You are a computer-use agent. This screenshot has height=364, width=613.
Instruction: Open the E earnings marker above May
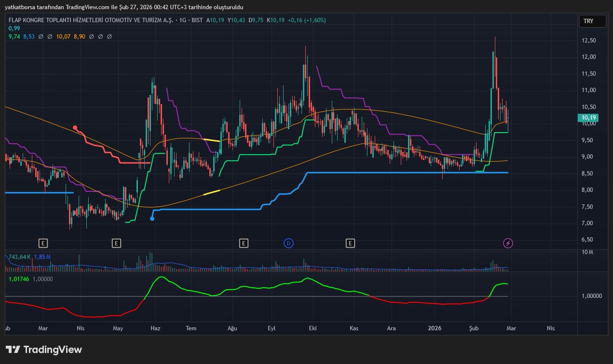116,243
